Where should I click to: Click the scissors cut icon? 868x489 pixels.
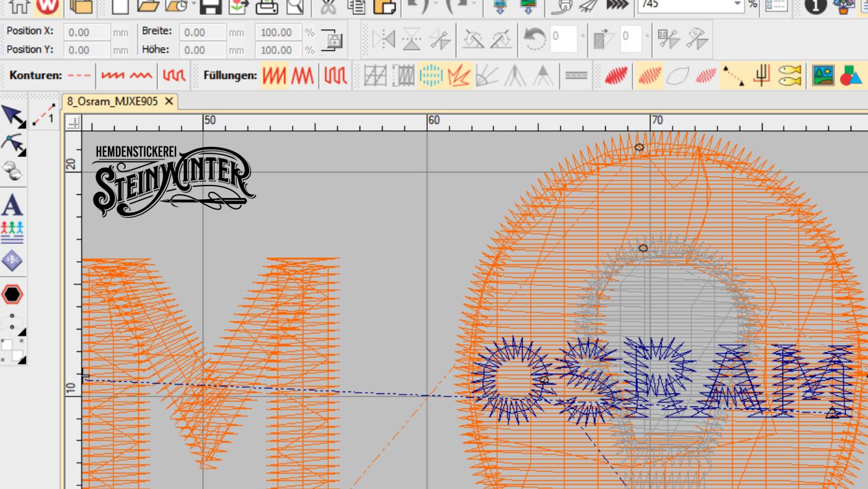click(328, 6)
